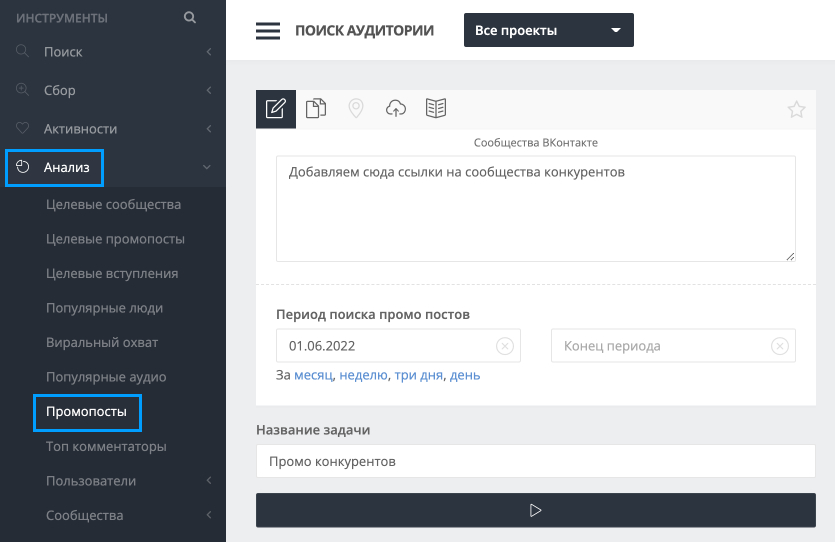Open the book guide tab icon
Image resolution: width=835 pixels, height=542 pixels.
pyautogui.click(x=436, y=109)
